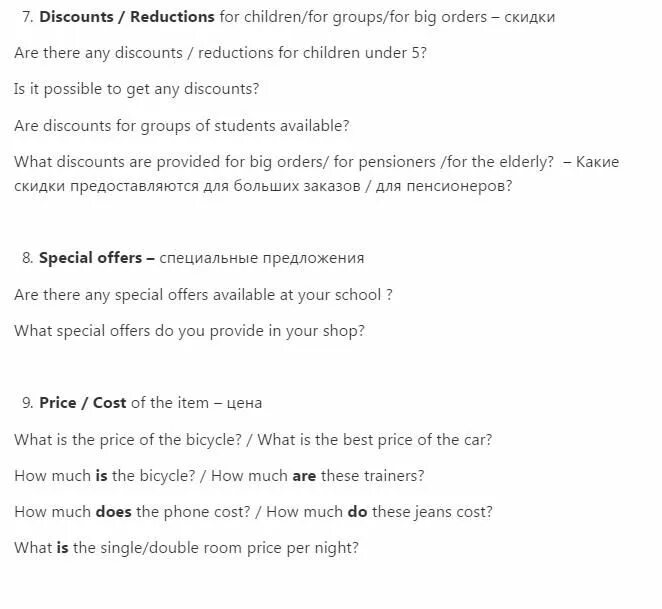
Task: Click the number 8 before Special offers
Action: (27, 258)
